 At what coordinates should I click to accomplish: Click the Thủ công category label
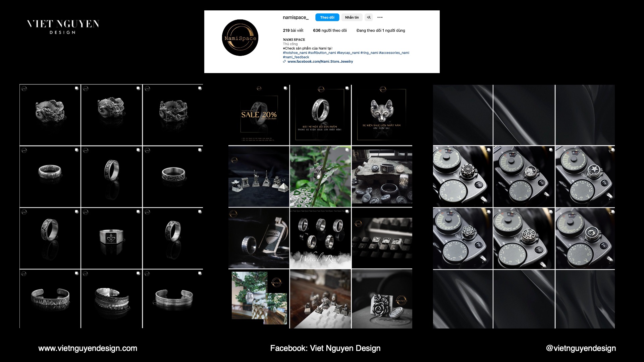tap(290, 44)
